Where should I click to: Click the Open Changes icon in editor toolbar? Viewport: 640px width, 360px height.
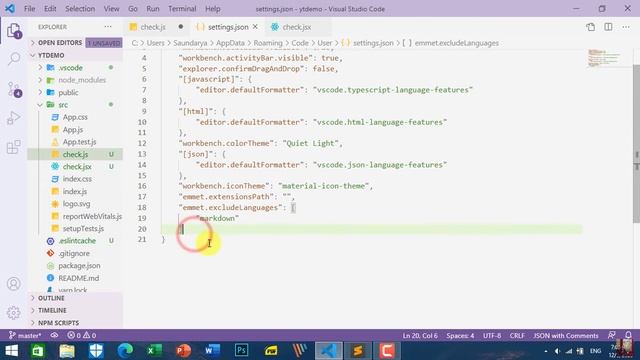(590, 27)
